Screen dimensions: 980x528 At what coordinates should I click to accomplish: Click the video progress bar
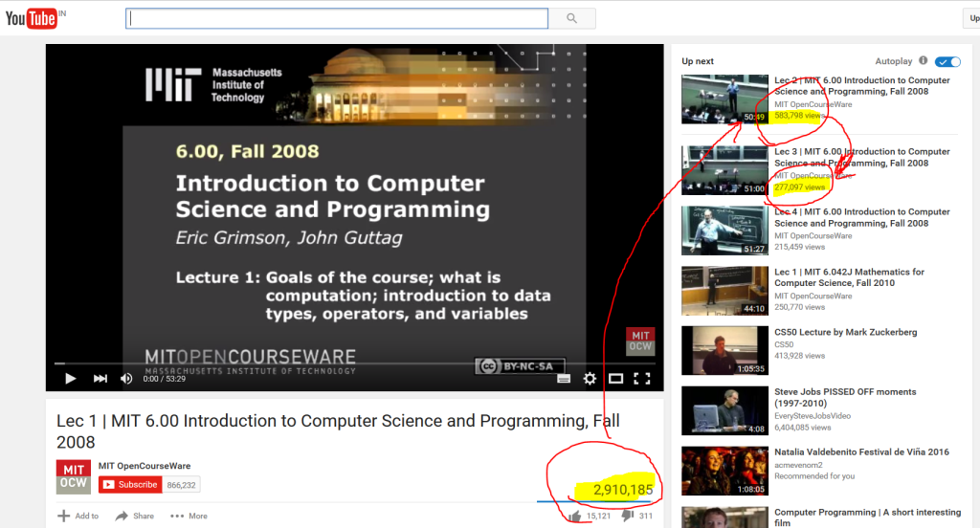point(354,363)
